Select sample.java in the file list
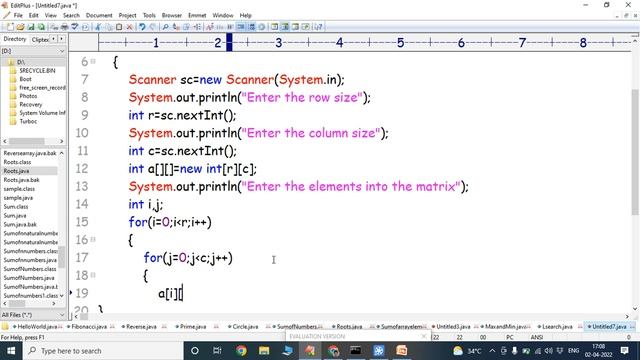 18,198
